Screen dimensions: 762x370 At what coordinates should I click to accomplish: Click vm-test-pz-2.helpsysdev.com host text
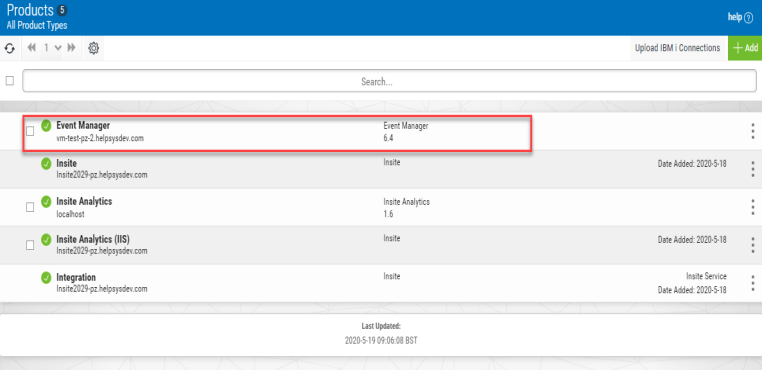point(100,138)
